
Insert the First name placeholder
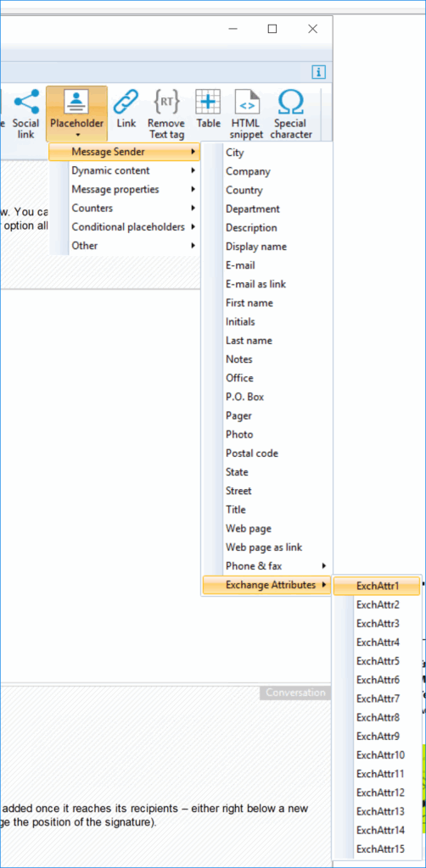[x=267, y=303]
